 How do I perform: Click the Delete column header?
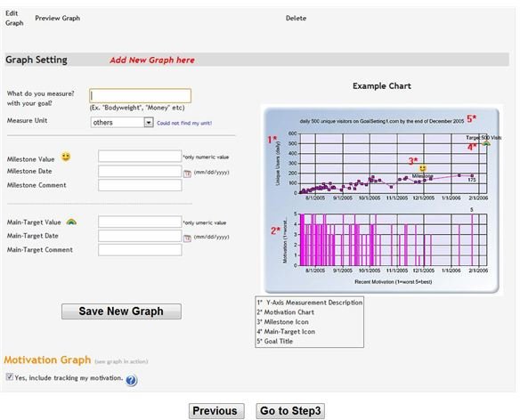[296, 18]
